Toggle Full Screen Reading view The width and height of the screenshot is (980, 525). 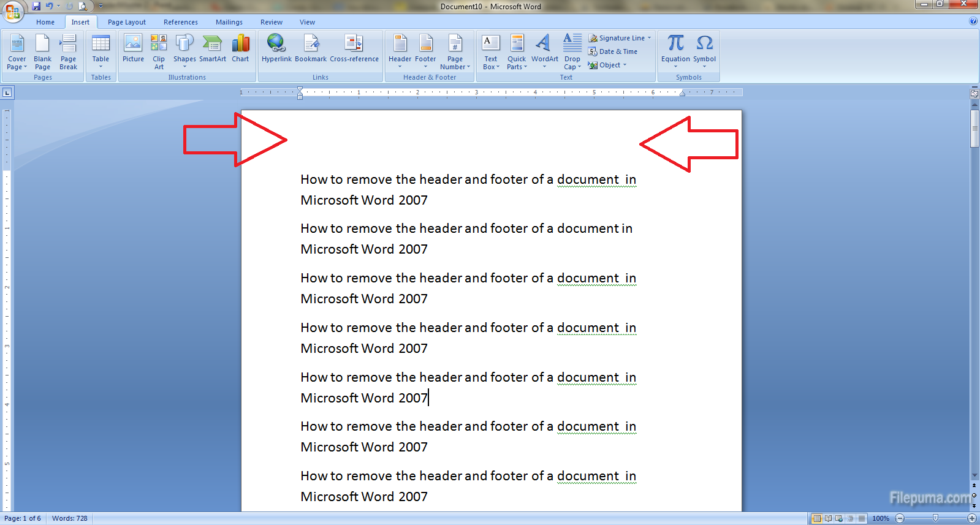pos(828,518)
